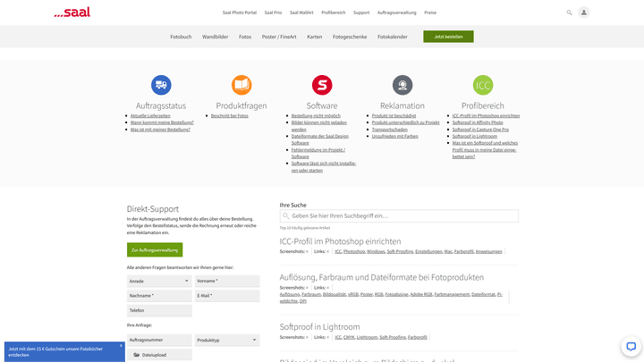Open the Fotobuch menu item
Screen dimensions: 644x362
coord(181,37)
